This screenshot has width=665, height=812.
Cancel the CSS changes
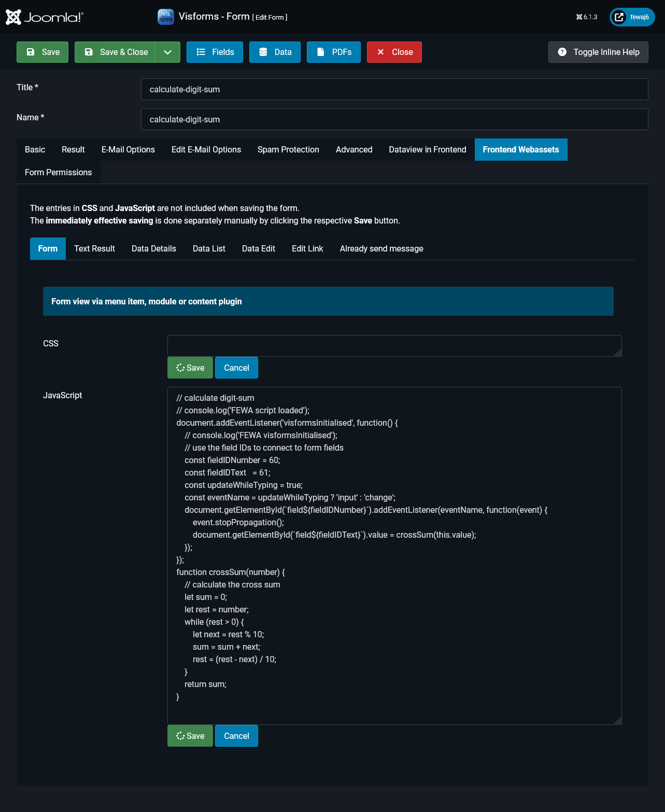tap(236, 368)
